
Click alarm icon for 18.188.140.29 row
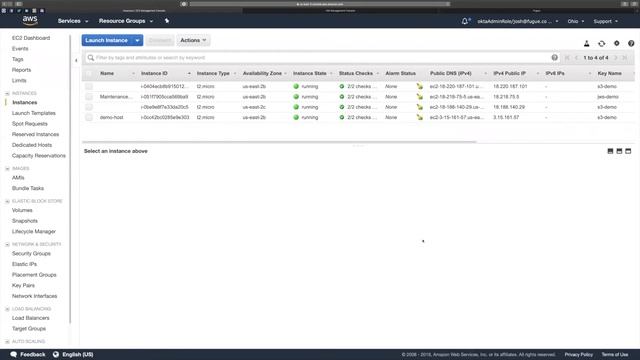pos(420,107)
